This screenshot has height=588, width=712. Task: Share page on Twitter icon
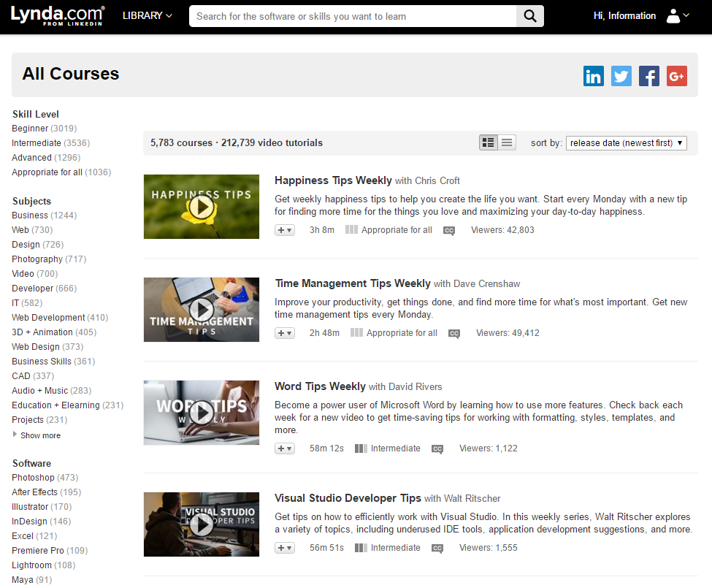coord(621,76)
